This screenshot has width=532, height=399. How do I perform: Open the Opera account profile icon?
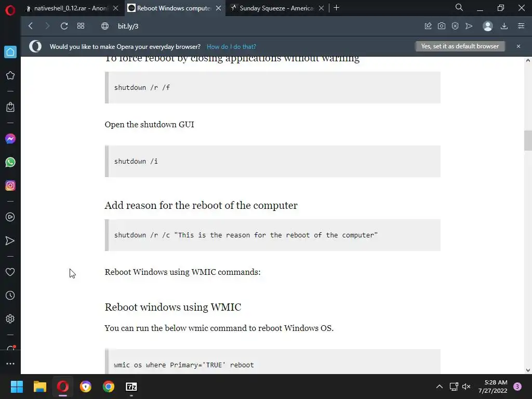487,26
